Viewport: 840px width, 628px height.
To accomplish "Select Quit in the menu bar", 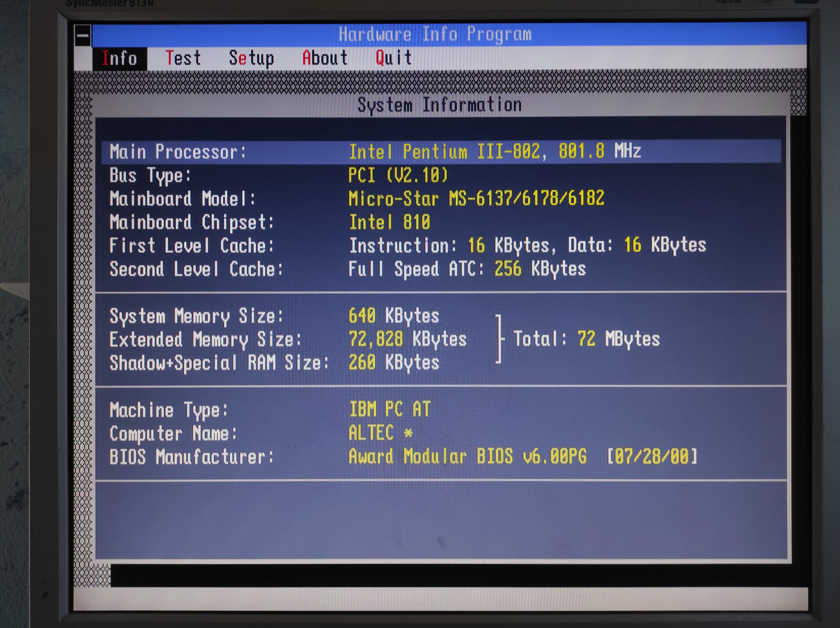I will click(394, 58).
